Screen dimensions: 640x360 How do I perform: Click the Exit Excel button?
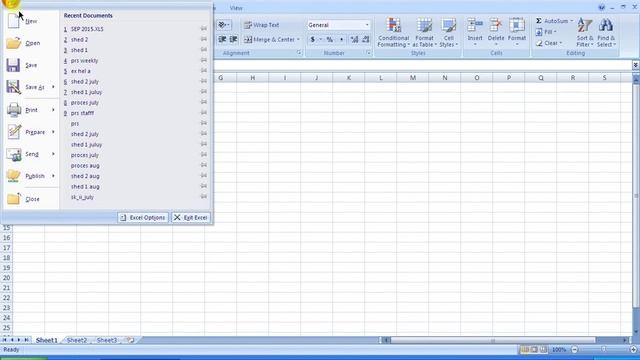(x=191, y=218)
